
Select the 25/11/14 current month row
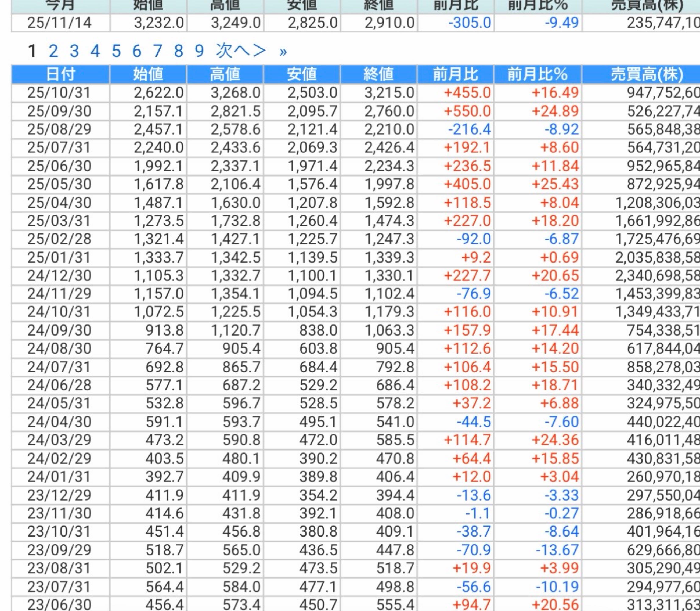pyautogui.click(x=59, y=23)
